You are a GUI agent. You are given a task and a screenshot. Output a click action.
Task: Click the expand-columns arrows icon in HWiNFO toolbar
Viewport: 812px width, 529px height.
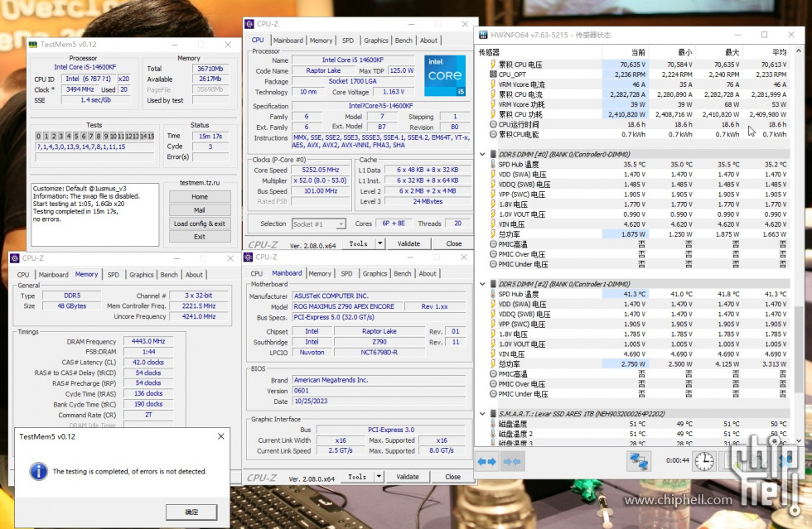point(487,461)
